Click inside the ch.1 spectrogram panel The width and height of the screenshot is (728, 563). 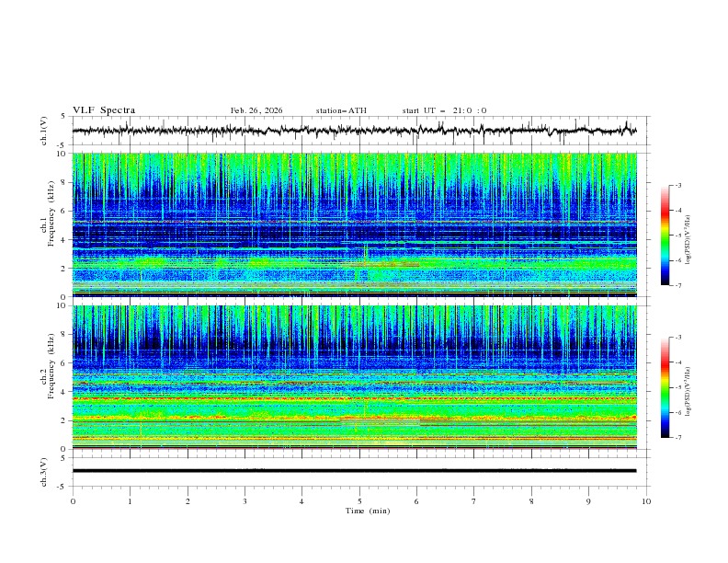355,224
